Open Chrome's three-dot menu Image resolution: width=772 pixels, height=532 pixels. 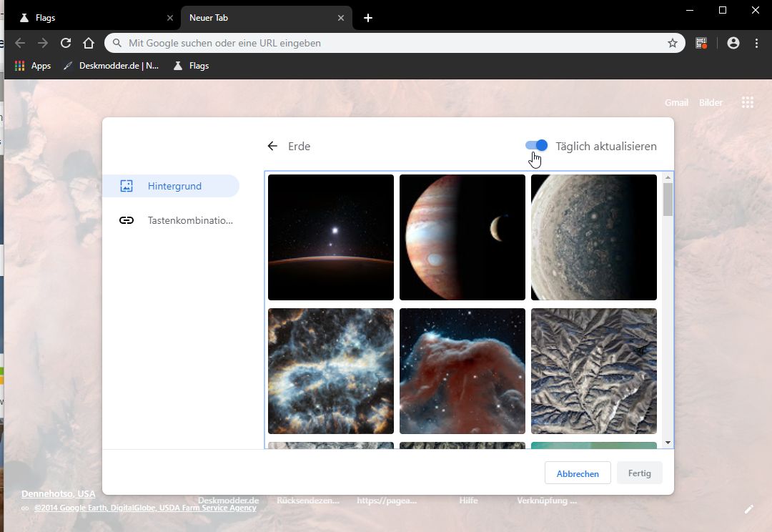(757, 44)
